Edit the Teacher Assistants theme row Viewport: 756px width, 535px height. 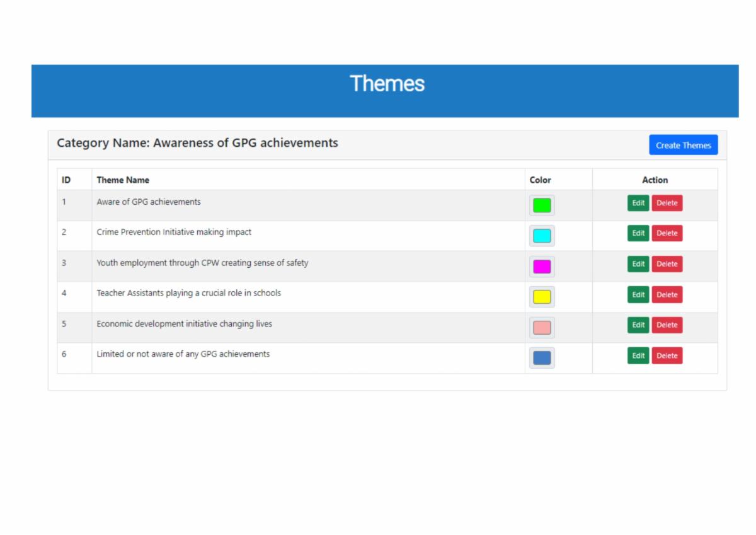coord(638,294)
